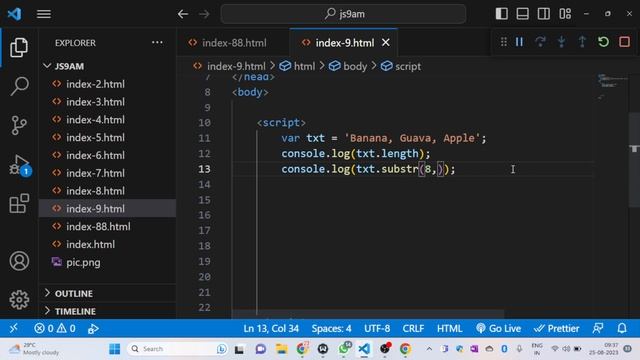The height and width of the screenshot is (360, 640).
Task: Click Ln 13, Col 34 cursor position
Action: click(x=271, y=328)
